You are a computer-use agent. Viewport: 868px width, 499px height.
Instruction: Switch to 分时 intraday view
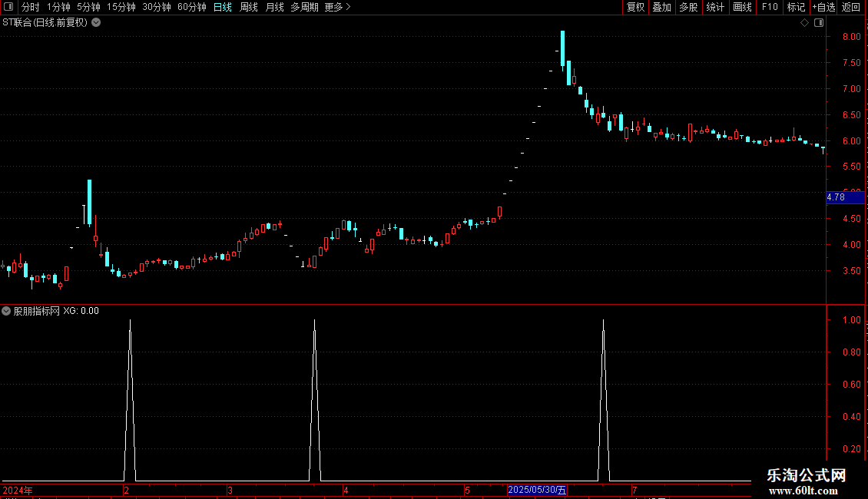click(x=31, y=7)
